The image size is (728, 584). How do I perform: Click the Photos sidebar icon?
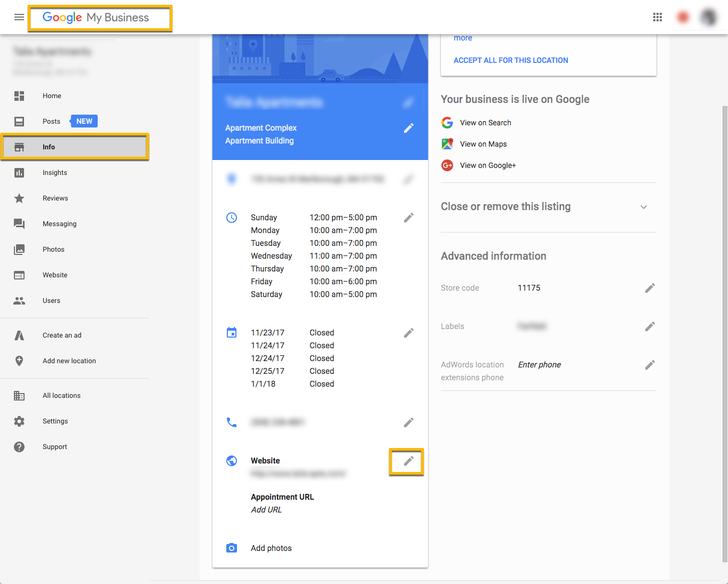click(x=19, y=250)
